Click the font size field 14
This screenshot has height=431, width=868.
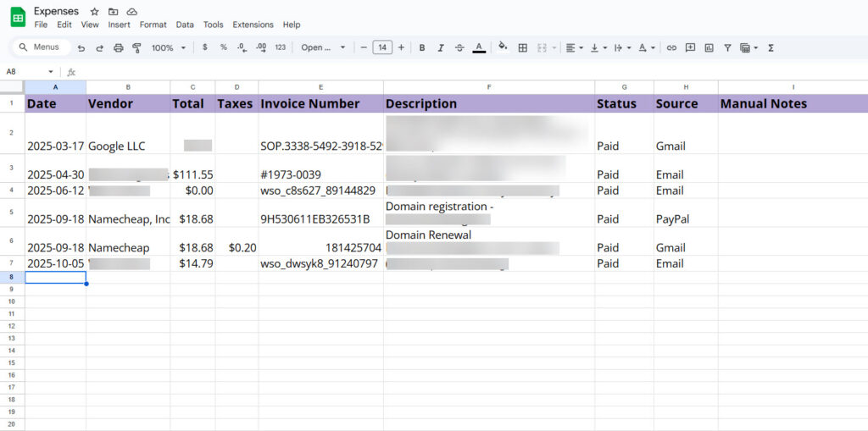[x=382, y=47]
